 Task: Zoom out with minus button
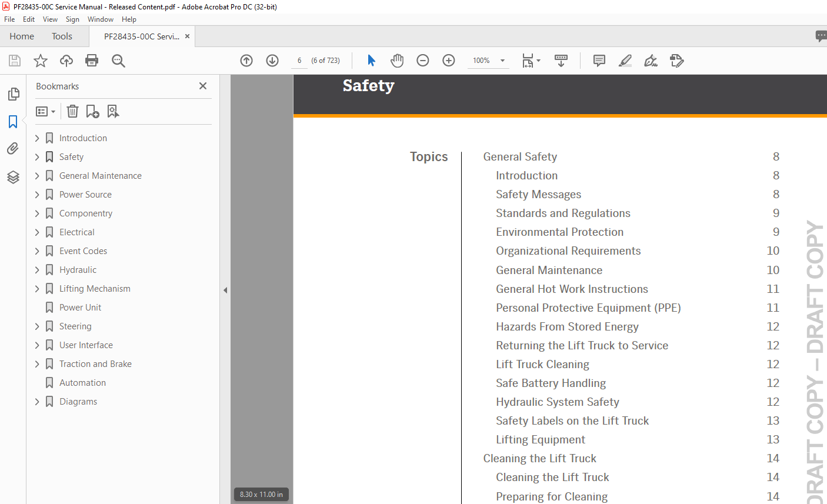tap(423, 61)
